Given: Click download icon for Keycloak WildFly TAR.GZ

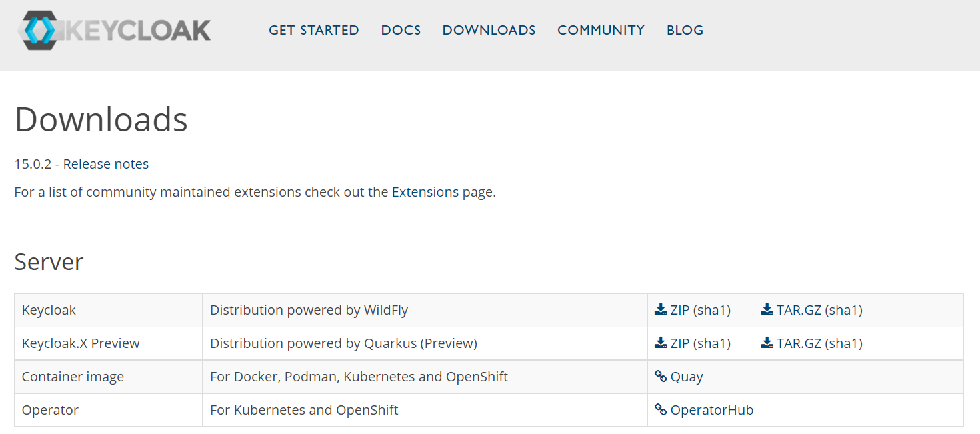Looking at the screenshot, I should click(x=767, y=309).
